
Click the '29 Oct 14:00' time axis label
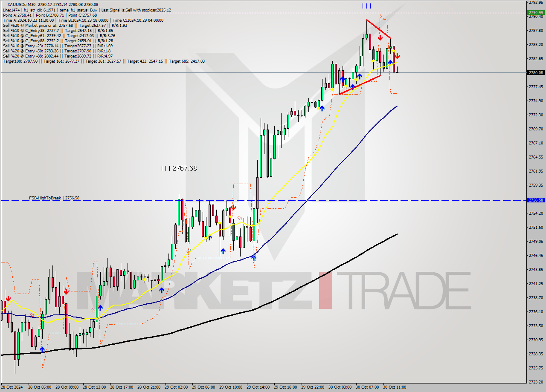click(258, 387)
